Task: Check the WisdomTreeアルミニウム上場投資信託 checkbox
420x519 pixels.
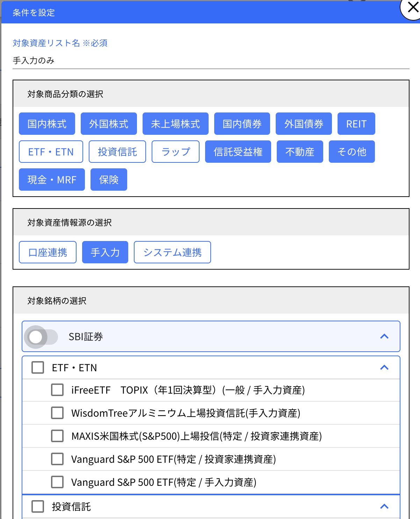Action: [57, 413]
